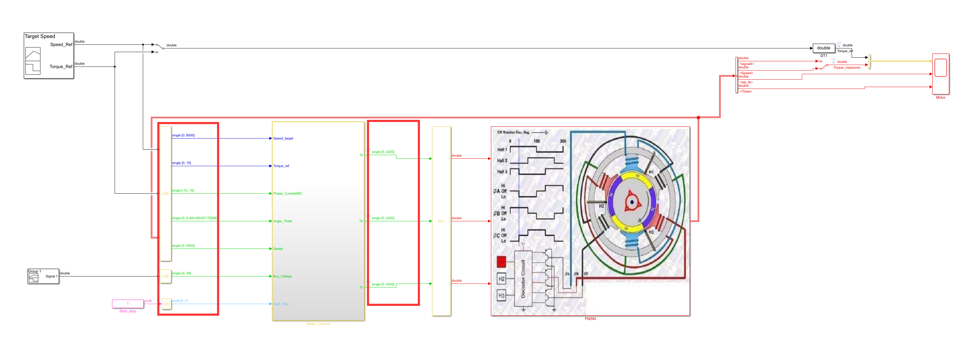Click the Phase_CurrentABC input port label
Viewport: 980px width, 339px height.
[288, 194]
